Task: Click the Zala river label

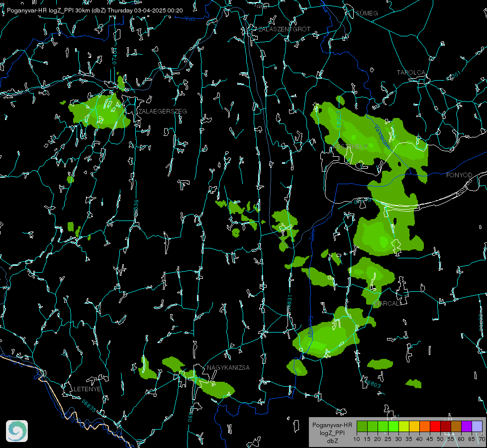Action: tap(312, 234)
